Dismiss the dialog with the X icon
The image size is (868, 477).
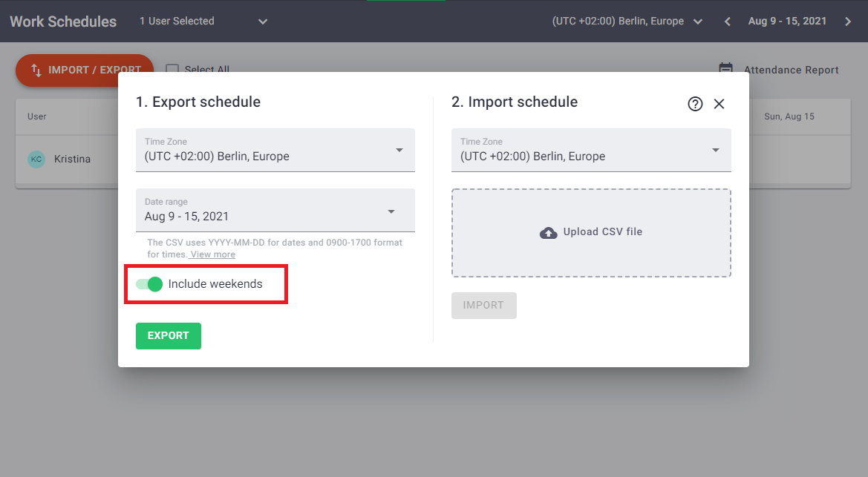[719, 104]
